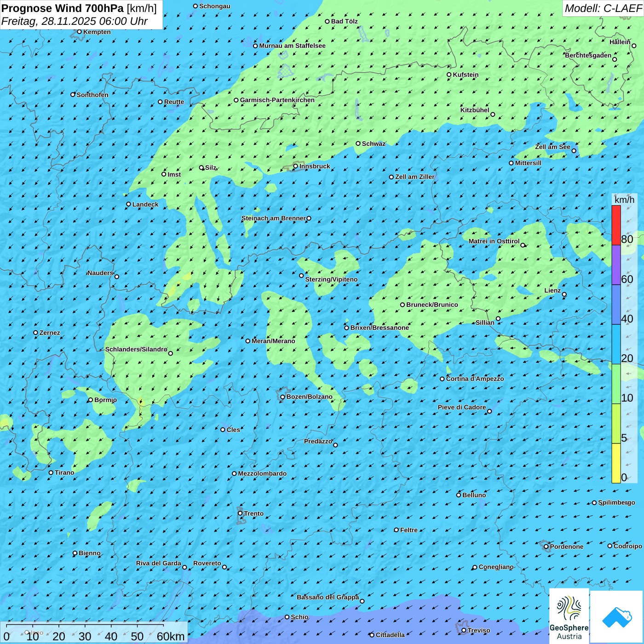The width and height of the screenshot is (644, 644).
Task: Click the 'Mittersill' label
Action: click(528, 163)
